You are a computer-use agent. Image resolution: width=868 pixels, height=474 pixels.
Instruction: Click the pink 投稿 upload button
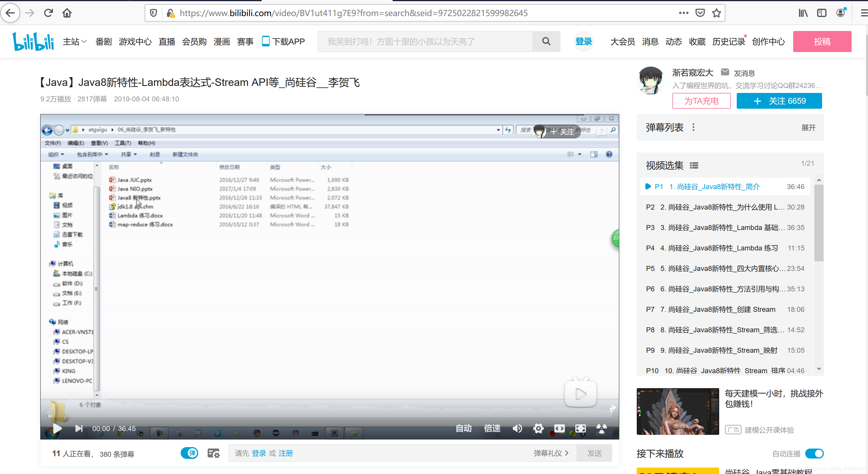click(822, 41)
